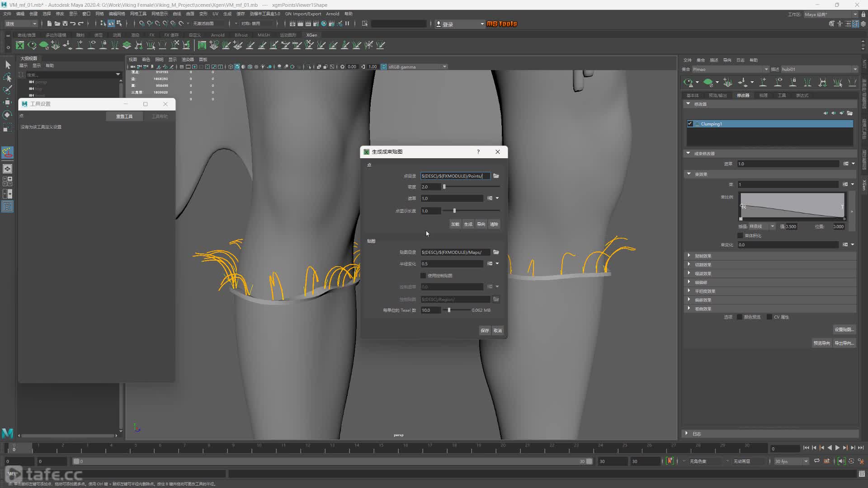
Task: Click the green leaf description icon on shelf
Action: pyautogui.click(x=44, y=45)
